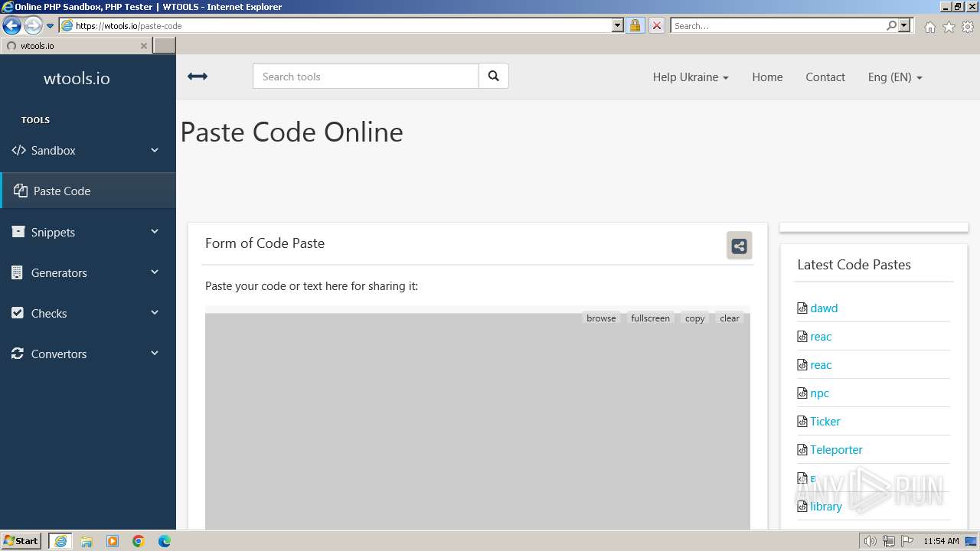
Task: Click the search tools magnifier button
Action: [494, 76]
